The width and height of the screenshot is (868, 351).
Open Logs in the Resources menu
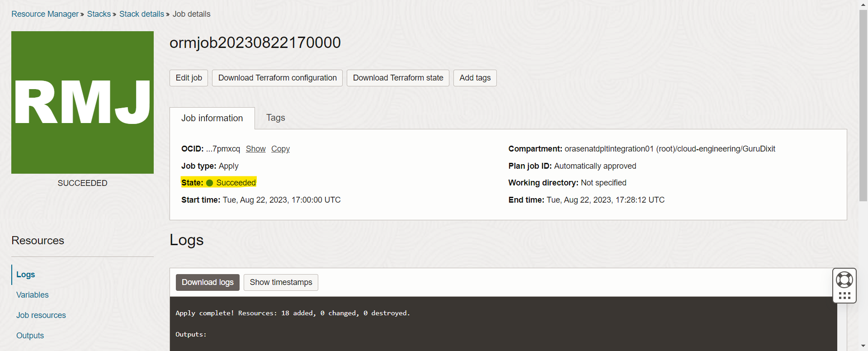(25, 275)
